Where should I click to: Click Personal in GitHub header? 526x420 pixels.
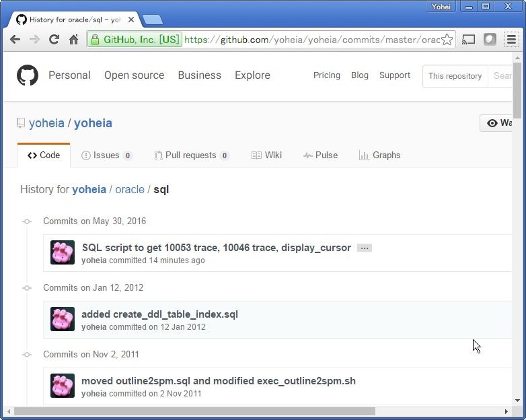pos(69,75)
